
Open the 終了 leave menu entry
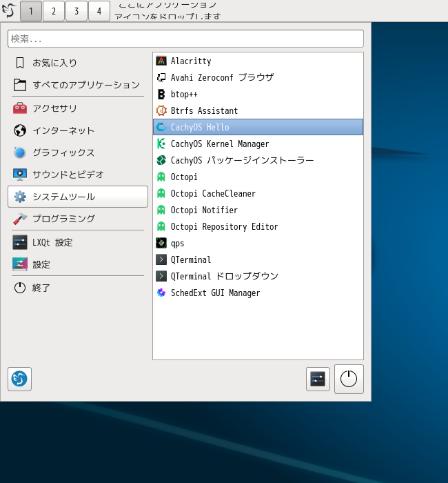point(41,288)
